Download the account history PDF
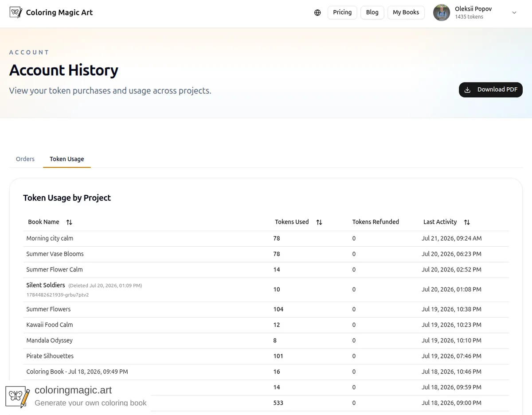 491,89
